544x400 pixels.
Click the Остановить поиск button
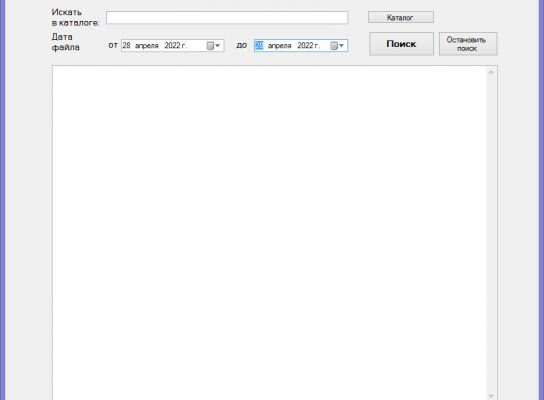[468, 44]
